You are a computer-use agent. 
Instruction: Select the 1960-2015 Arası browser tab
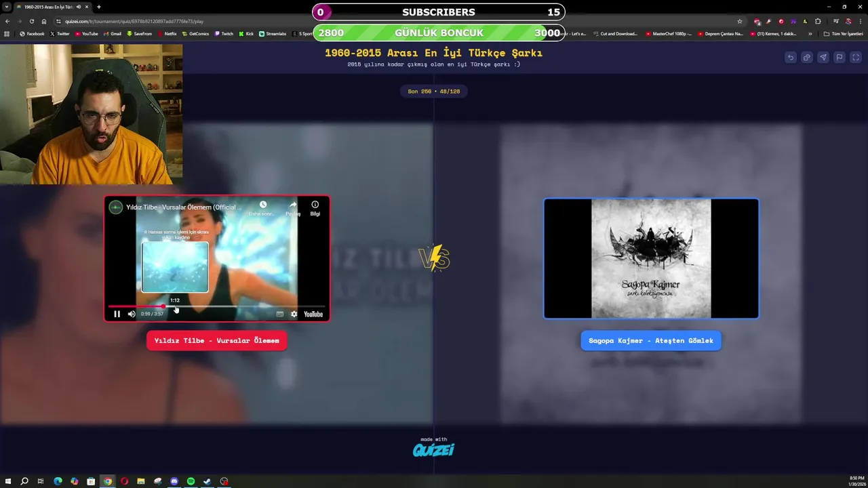point(54,7)
